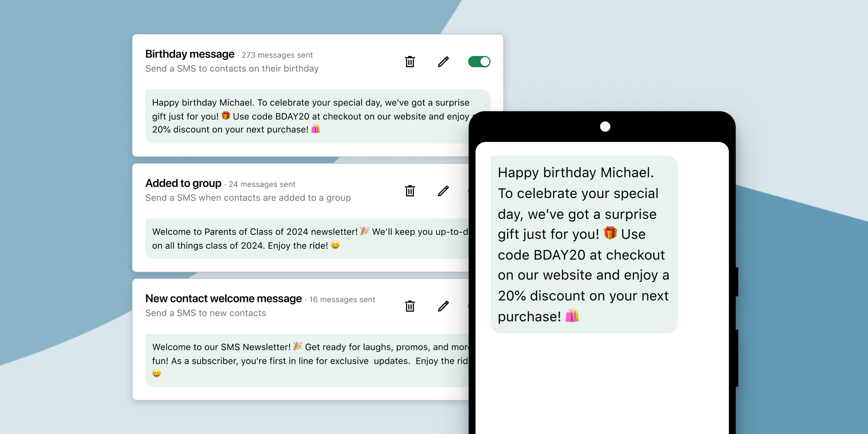
Task: Click 'Send a SMS to contacts on their birthday'
Action: tap(232, 69)
